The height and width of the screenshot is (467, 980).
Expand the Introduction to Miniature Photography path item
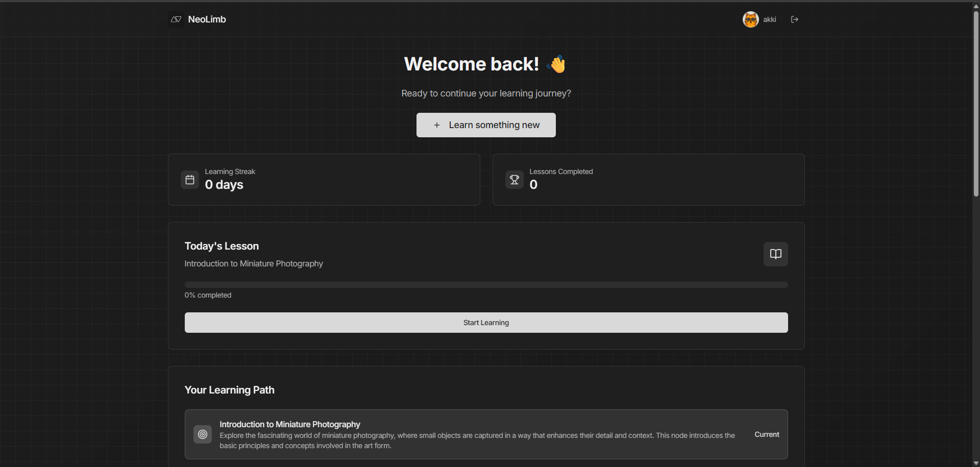tap(485, 434)
